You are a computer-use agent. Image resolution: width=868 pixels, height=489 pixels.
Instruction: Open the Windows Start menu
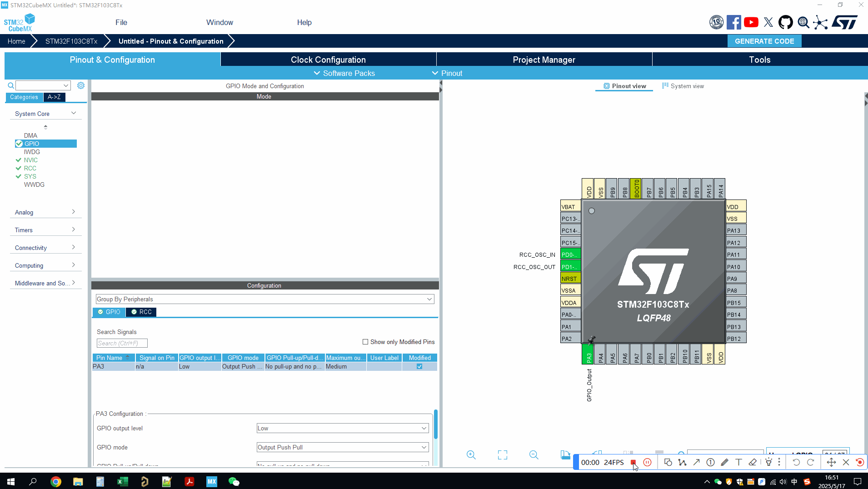(x=11, y=482)
